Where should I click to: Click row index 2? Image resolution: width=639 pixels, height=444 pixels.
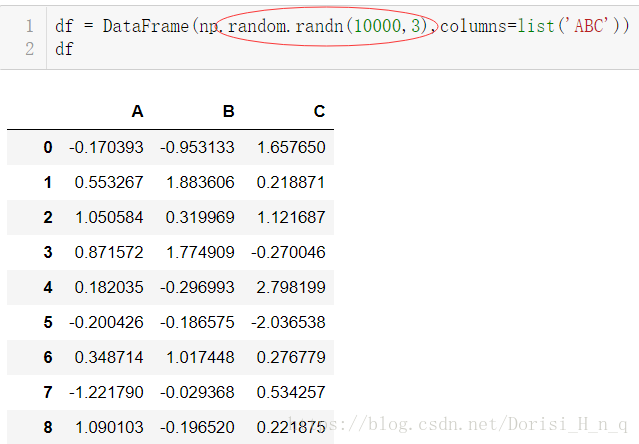tap(48, 217)
